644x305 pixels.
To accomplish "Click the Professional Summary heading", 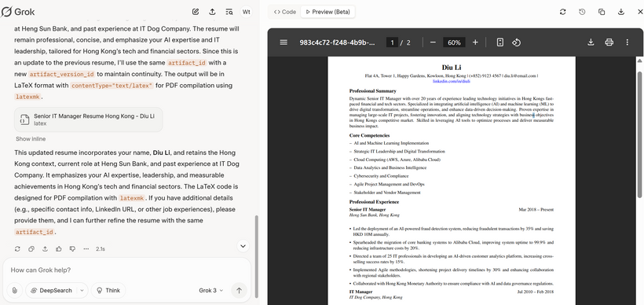I will 372,91.
